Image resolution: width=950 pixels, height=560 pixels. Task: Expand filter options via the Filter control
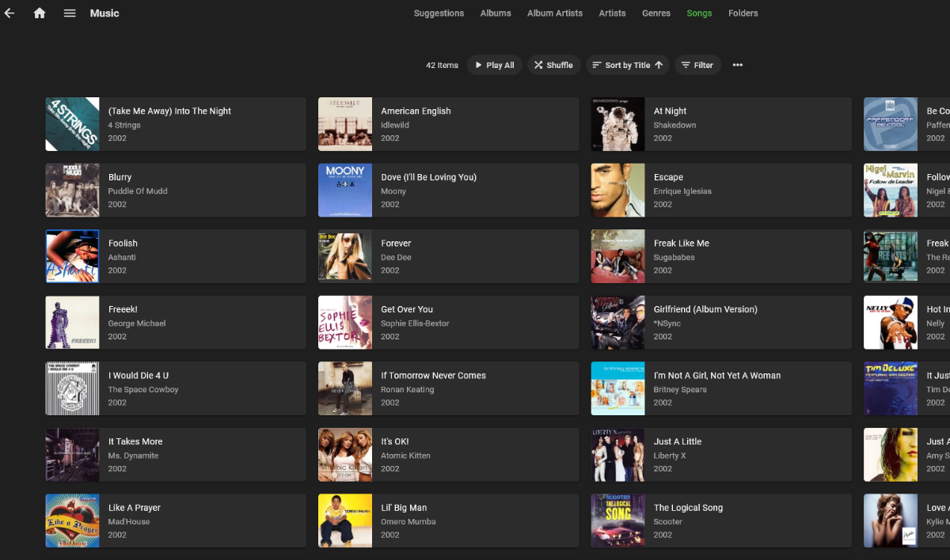pyautogui.click(x=697, y=65)
